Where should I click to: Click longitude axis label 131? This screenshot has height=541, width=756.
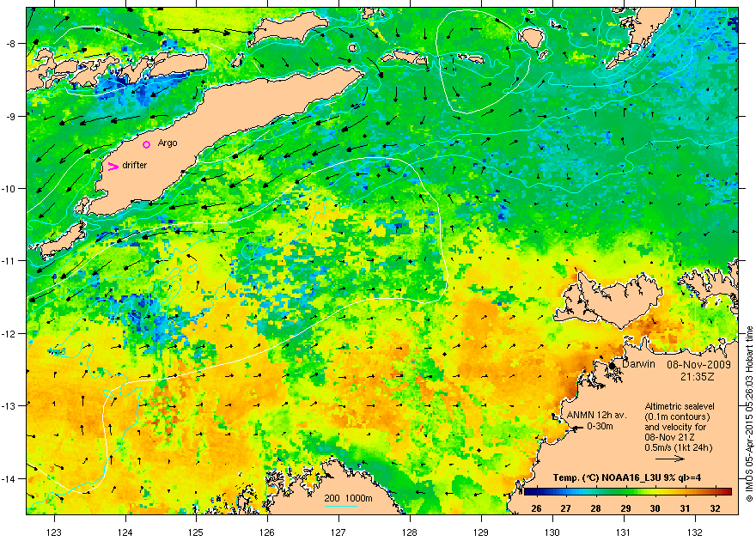624,532
